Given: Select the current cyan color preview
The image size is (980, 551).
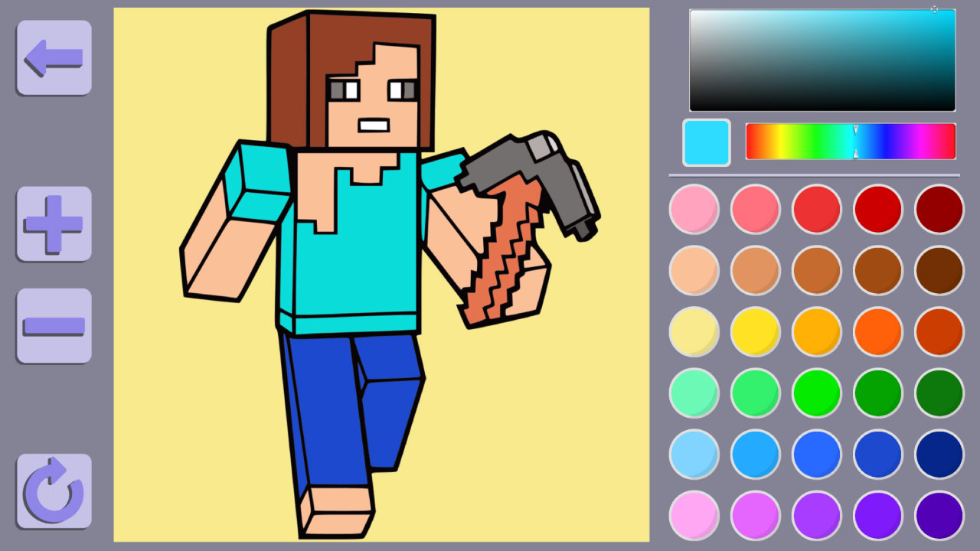Looking at the screenshot, I should coord(706,142).
